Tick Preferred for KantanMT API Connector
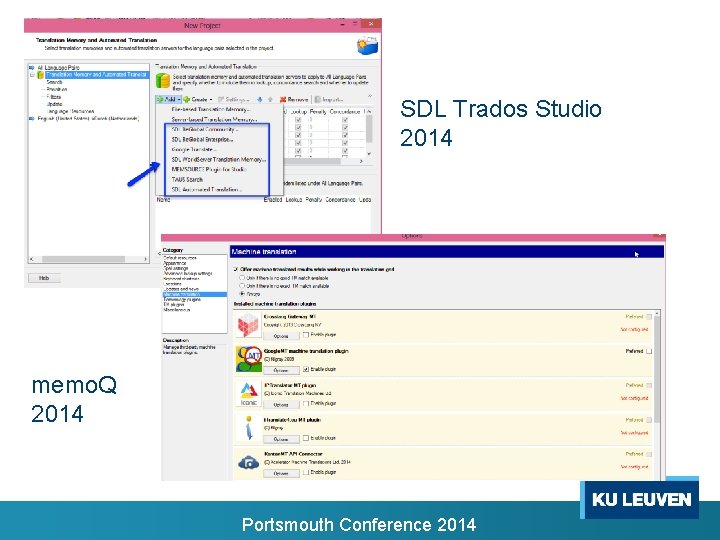This screenshot has height=540, width=720. click(x=649, y=454)
